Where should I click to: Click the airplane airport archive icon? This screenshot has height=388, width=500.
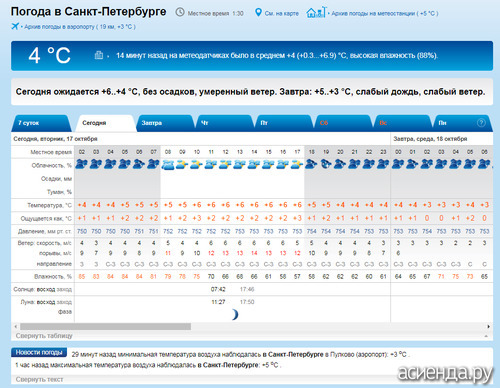coord(15,26)
